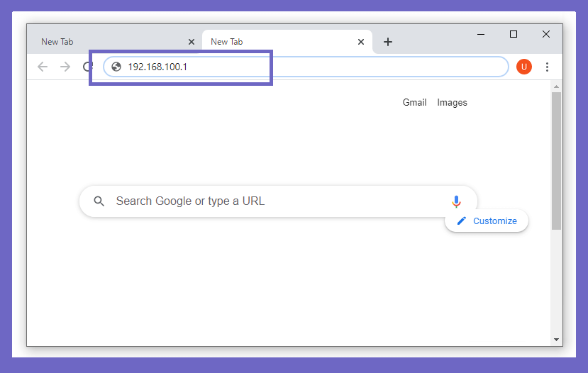Close the active second New Tab
588x373 pixels.
361,42
